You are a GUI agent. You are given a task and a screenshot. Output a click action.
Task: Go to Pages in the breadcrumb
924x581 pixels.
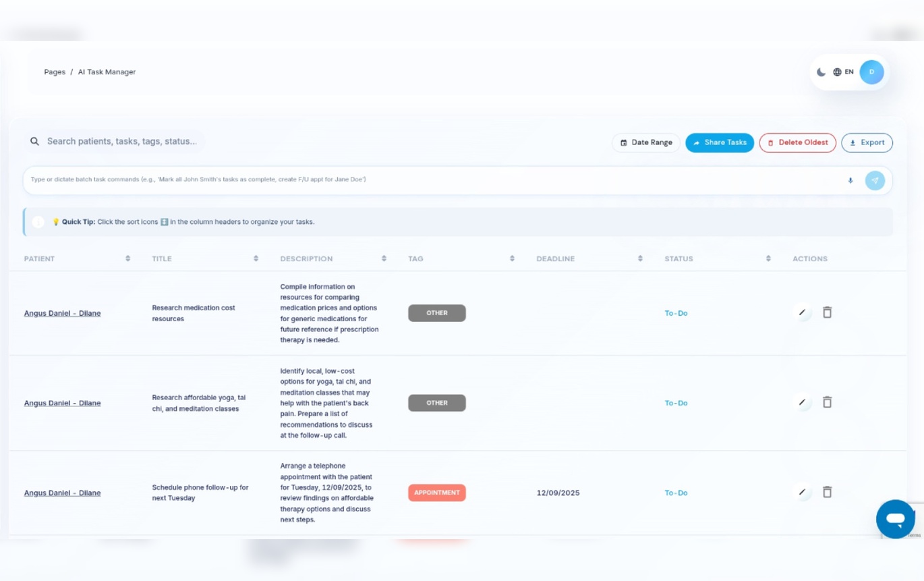click(x=55, y=72)
